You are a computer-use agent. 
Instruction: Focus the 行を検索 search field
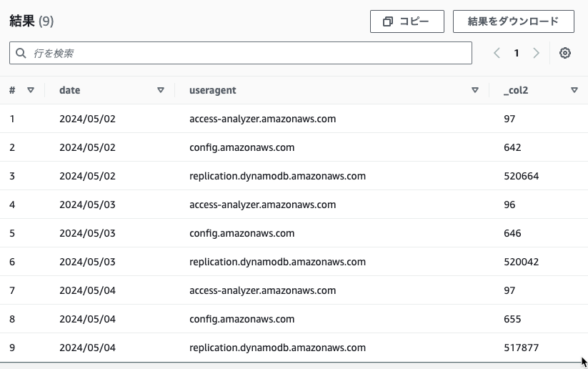click(240, 53)
